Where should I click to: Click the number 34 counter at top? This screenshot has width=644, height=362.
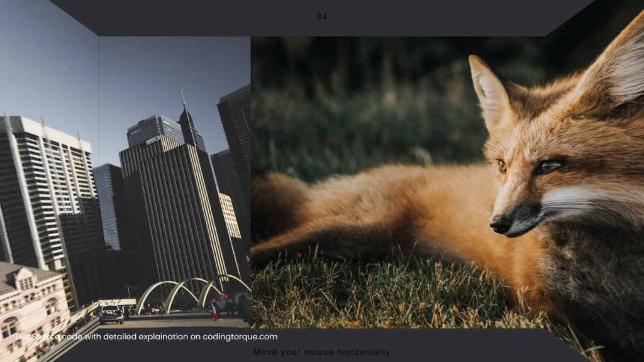pyautogui.click(x=321, y=17)
